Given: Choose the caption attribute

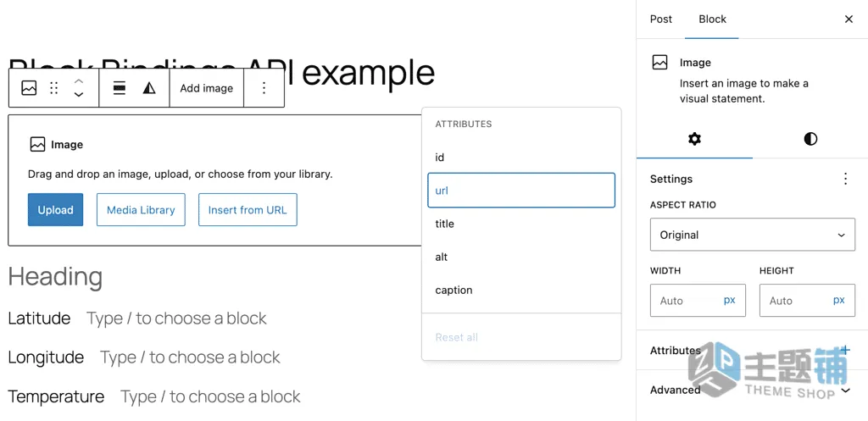Looking at the screenshot, I should [521, 290].
